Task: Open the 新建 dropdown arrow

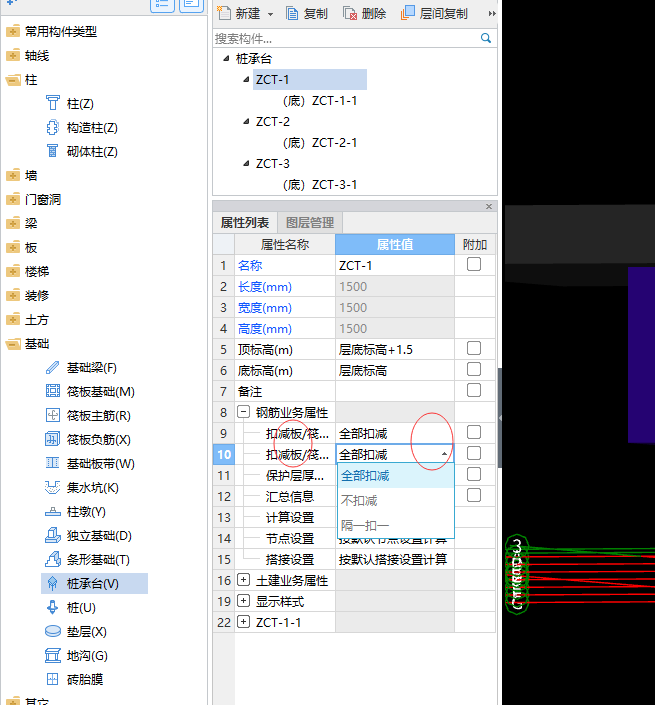Action: tap(270, 14)
